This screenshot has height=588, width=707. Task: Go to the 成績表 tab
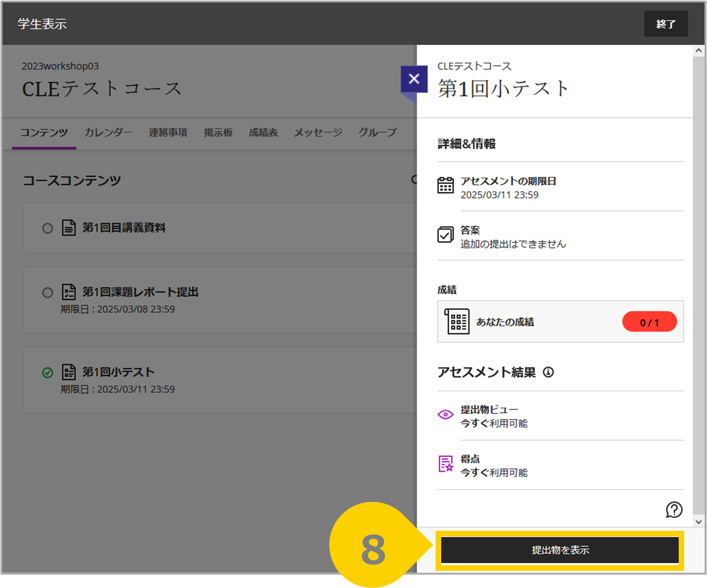(x=263, y=132)
